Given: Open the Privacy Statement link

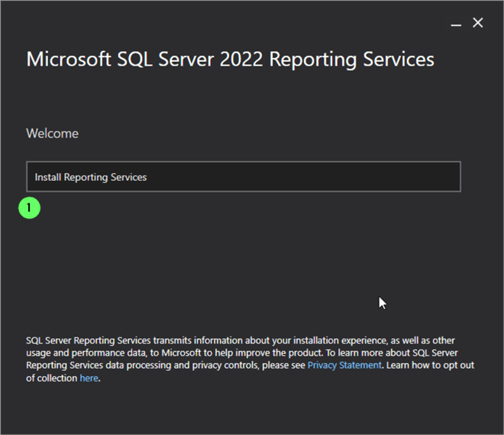Looking at the screenshot, I should [344, 366].
